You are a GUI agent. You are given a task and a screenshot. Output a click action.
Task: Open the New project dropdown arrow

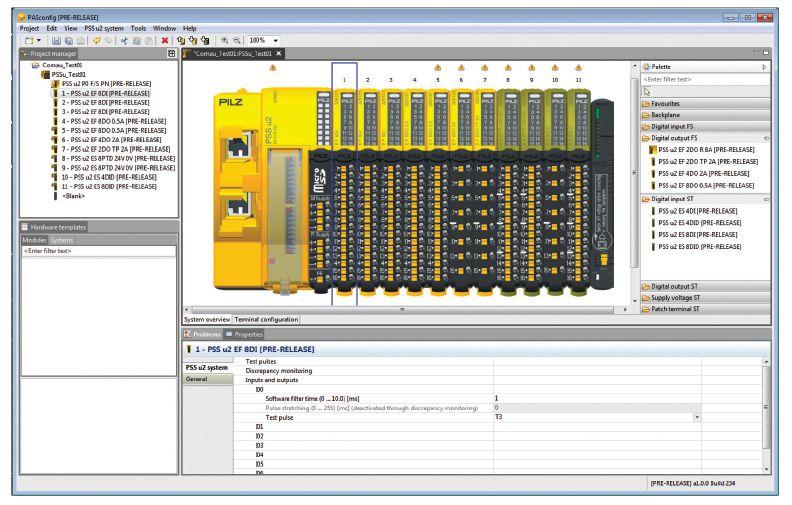pos(38,40)
